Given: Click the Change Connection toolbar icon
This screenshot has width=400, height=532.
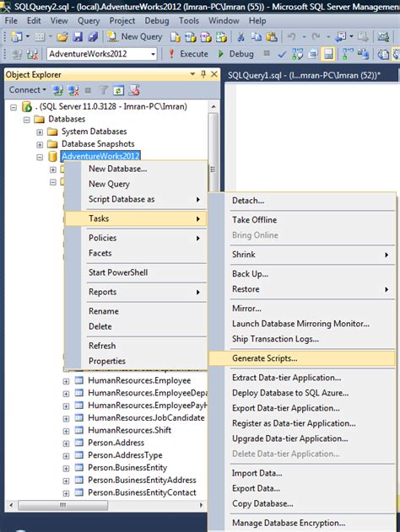Looking at the screenshot, I should click(x=32, y=54).
